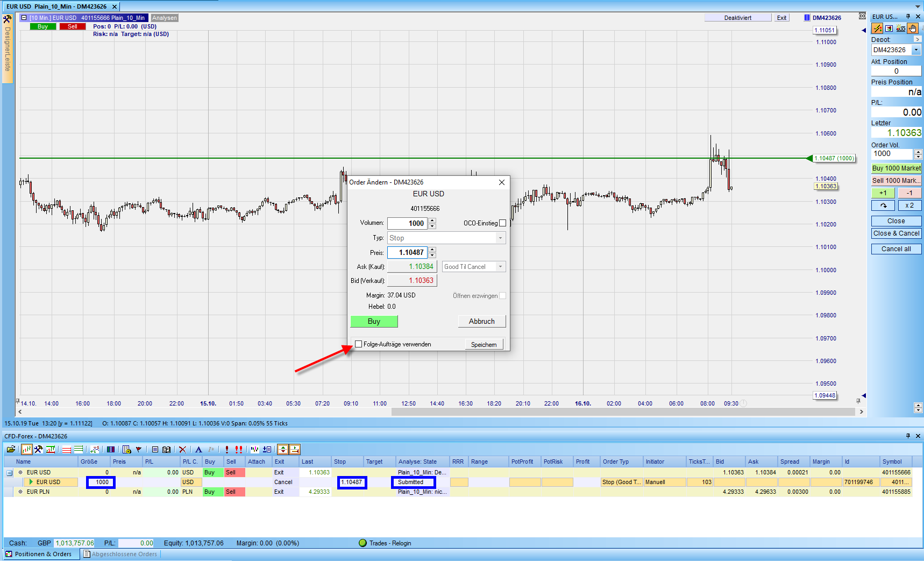
Task: Click the open folder icon in CFD-Forex toolbar
Action: pos(11,450)
